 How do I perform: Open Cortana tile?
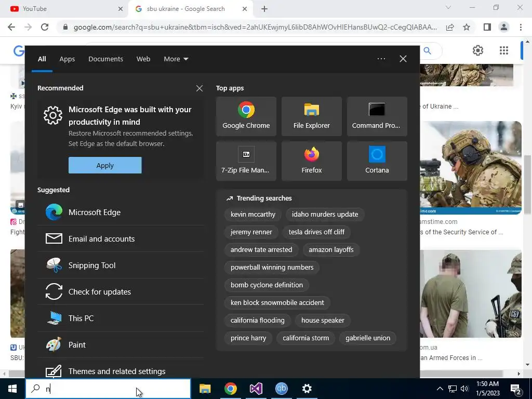pos(377,161)
